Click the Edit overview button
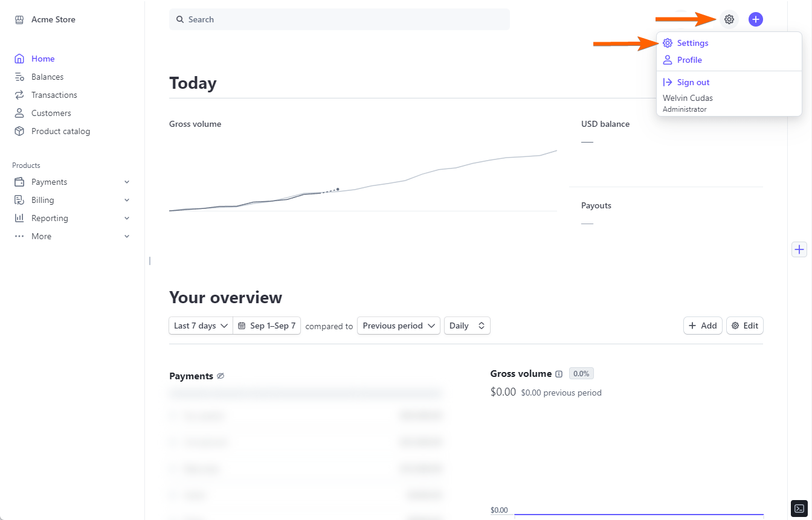This screenshot has height=520, width=812. click(744, 326)
